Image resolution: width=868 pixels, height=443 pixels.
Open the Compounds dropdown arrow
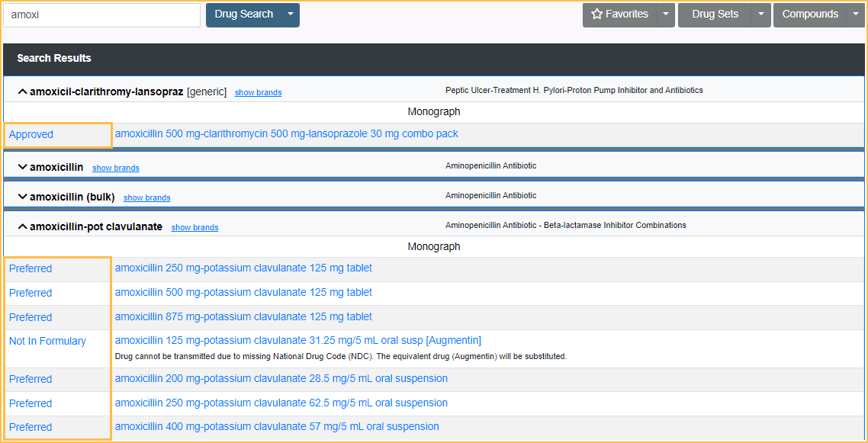click(x=855, y=14)
